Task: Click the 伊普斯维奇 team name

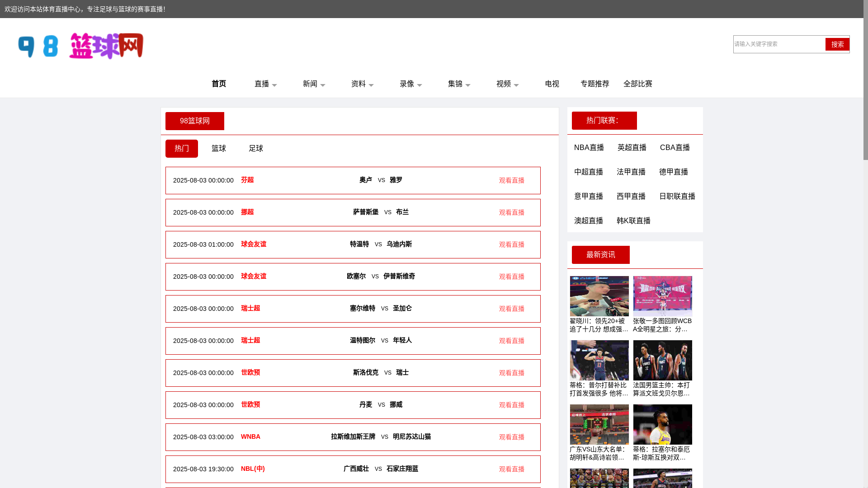Action: tap(399, 277)
